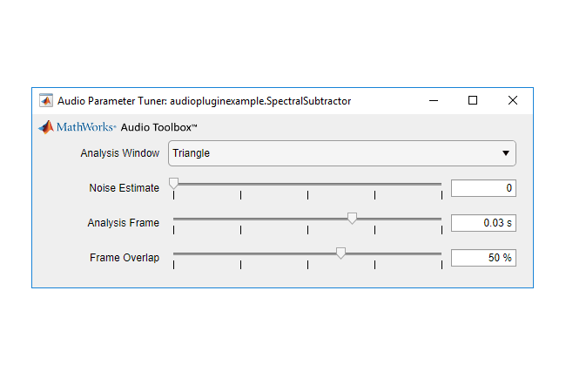Click the Analysis Window label
The height and width of the screenshot is (392, 566).
pyautogui.click(x=119, y=153)
